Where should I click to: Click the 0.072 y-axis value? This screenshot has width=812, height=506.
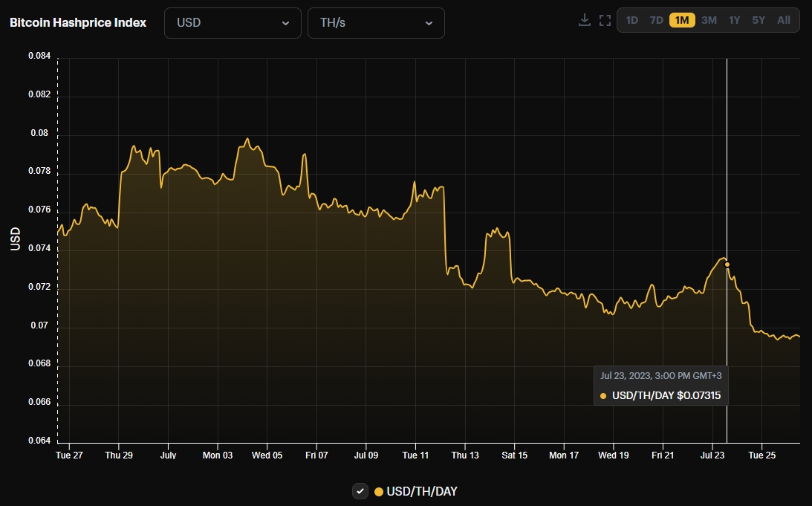39,287
